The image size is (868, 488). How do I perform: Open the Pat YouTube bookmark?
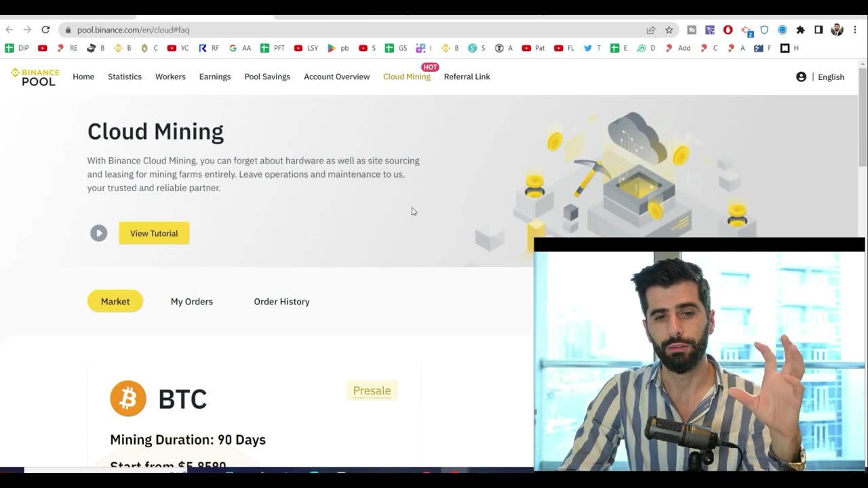tap(533, 48)
